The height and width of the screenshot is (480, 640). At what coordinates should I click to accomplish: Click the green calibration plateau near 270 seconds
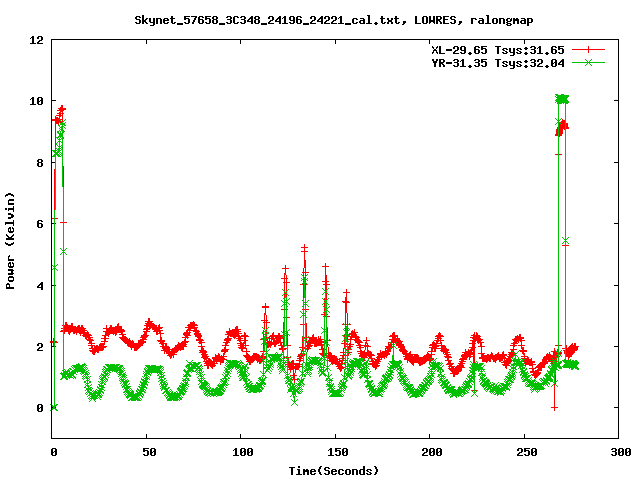(562, 99)
